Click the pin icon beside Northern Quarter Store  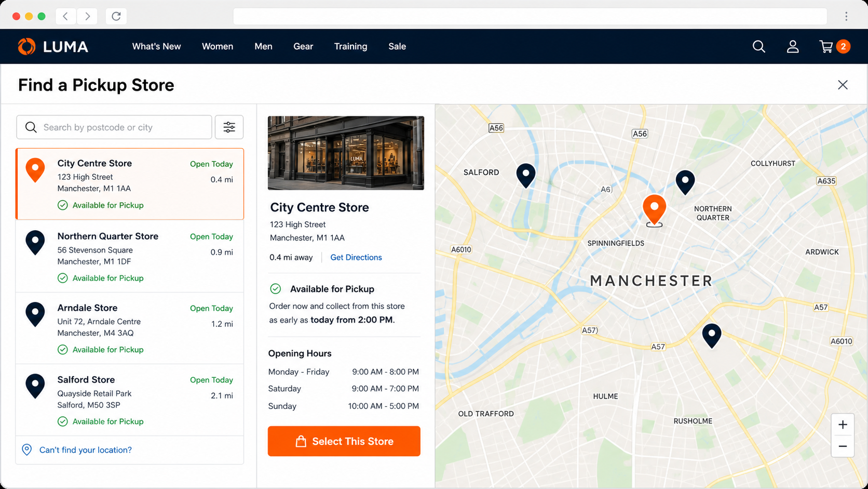(x=35, y=243)
